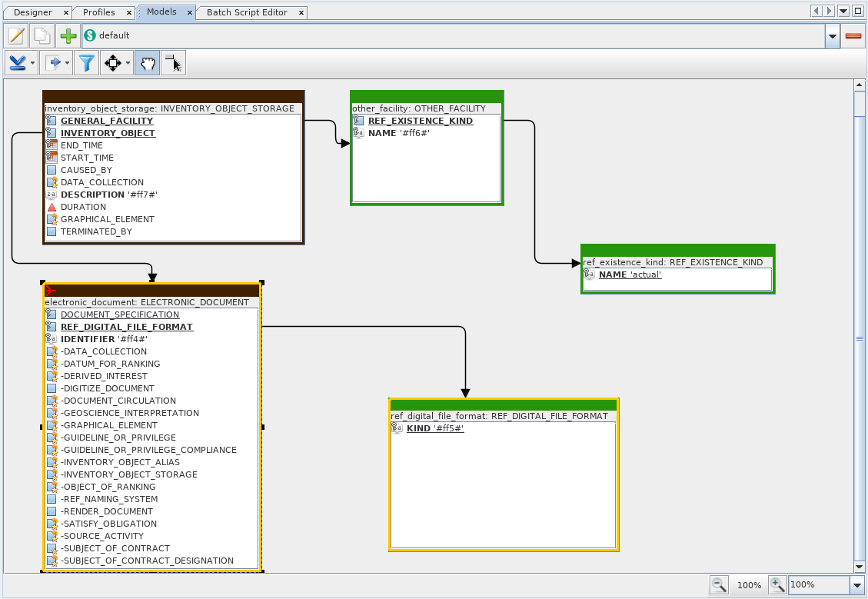This screenshot has height=599, width=868.
Task: Click the brown header of inventory_object_storage
Action: pyautogui.click(x=174, y=97)
